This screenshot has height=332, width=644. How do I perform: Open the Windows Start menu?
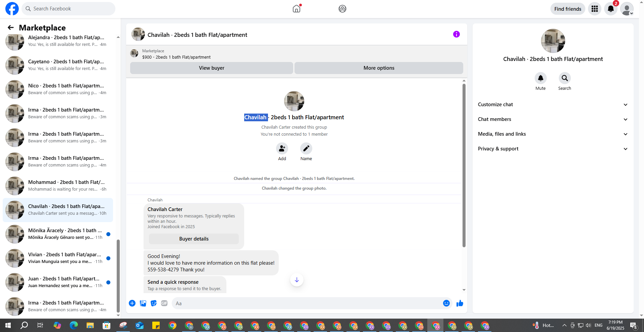click(8, 325)
